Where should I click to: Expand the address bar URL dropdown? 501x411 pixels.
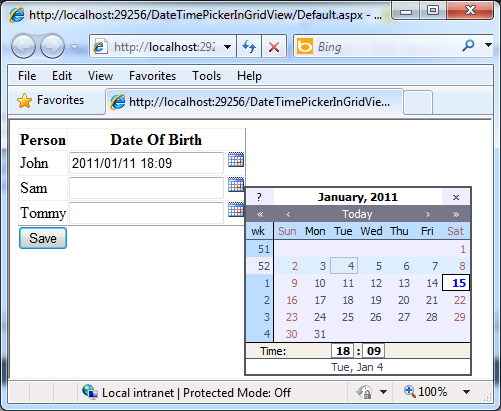pos(227,47)
